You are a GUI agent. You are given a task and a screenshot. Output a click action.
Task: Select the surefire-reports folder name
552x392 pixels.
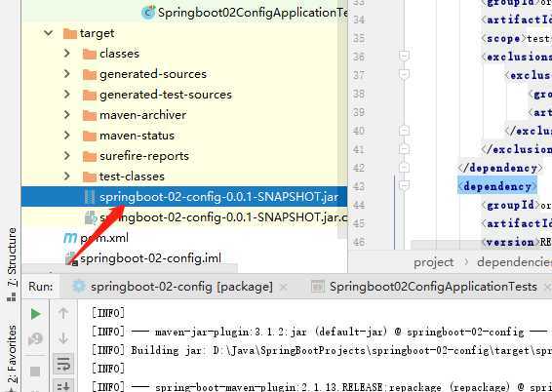coord(144,156)
